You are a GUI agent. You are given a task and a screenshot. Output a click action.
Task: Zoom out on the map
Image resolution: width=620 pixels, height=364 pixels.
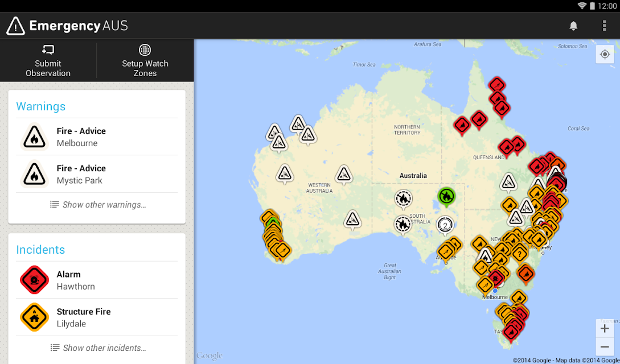[x=605, y=347]
